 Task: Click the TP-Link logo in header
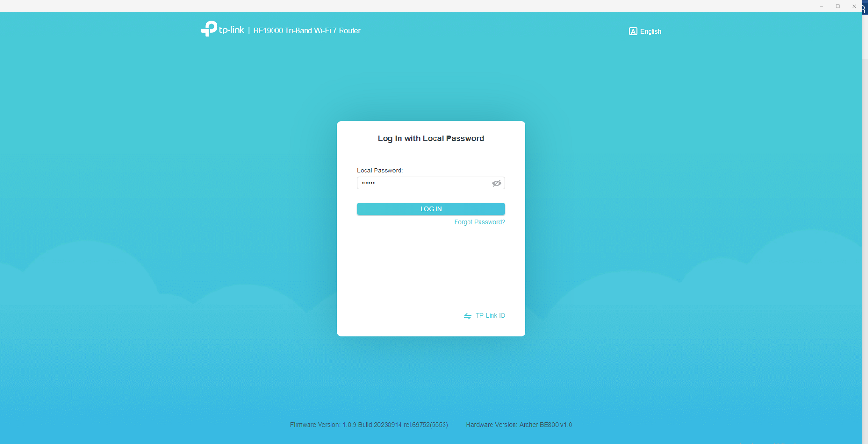coord(222,29)
